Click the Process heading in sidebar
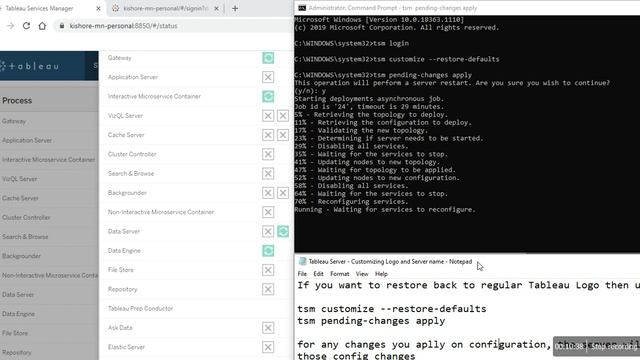640x360 pixels. (17, 100)
